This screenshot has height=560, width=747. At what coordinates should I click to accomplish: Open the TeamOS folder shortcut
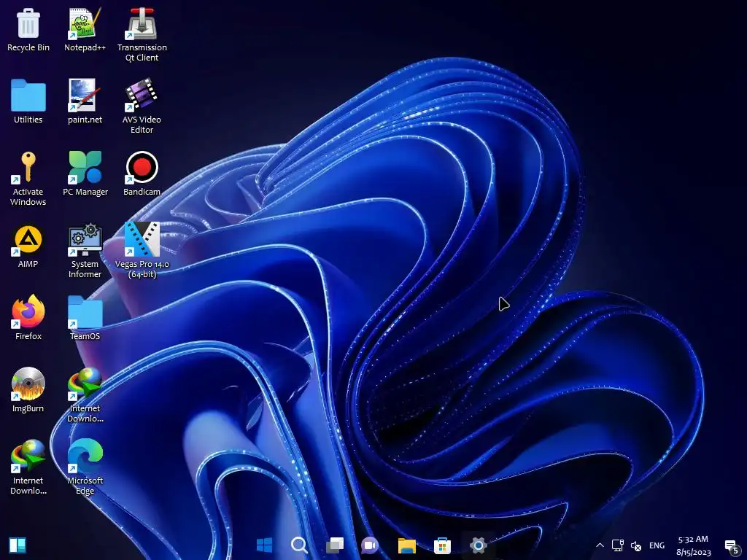pyautogui.click(x=85, y=318)
